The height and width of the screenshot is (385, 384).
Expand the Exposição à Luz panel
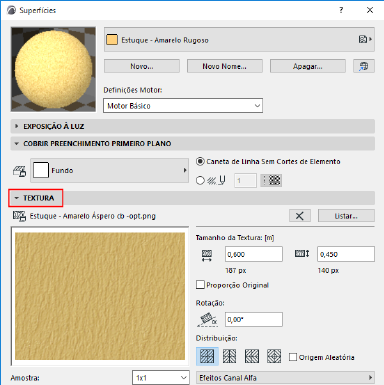(193, 126)
